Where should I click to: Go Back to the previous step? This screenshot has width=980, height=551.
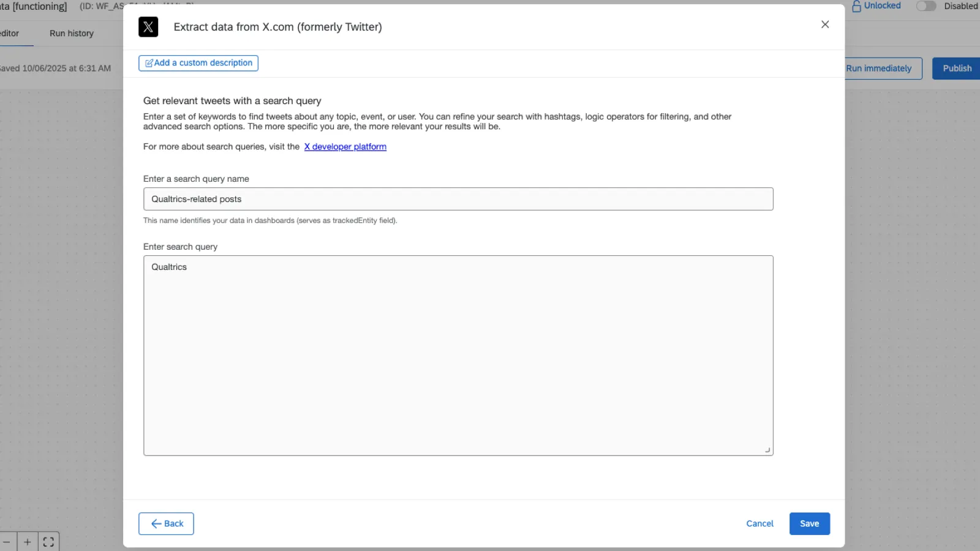coord(166,524)
